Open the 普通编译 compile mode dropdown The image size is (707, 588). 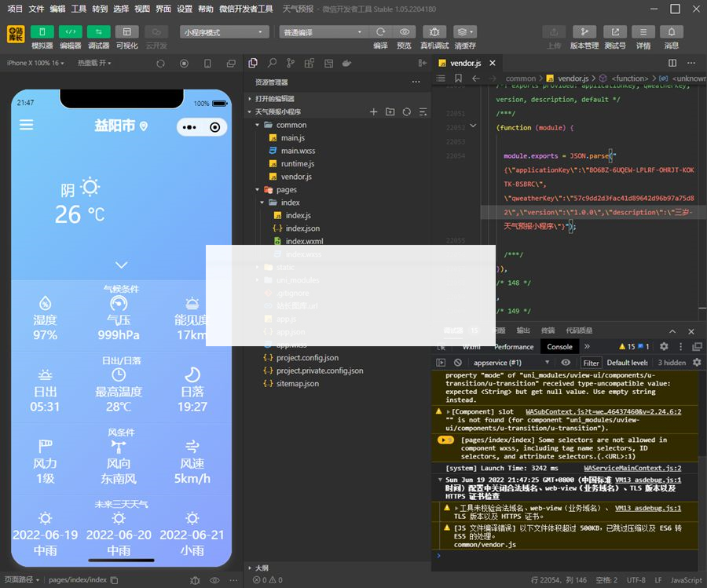[322, 32]
